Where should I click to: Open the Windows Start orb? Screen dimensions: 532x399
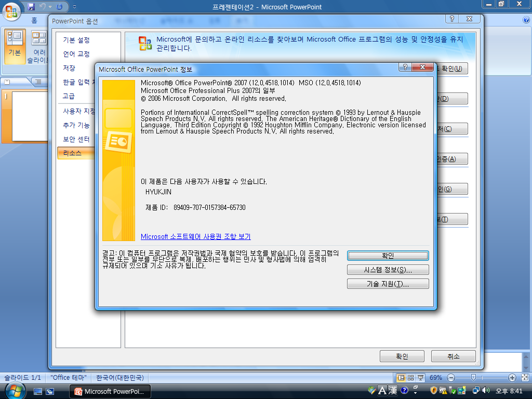pos(15,391)
